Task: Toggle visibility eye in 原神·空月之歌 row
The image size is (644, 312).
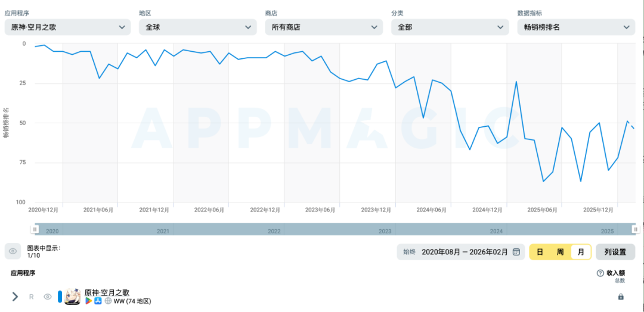Action: [48, 297]
